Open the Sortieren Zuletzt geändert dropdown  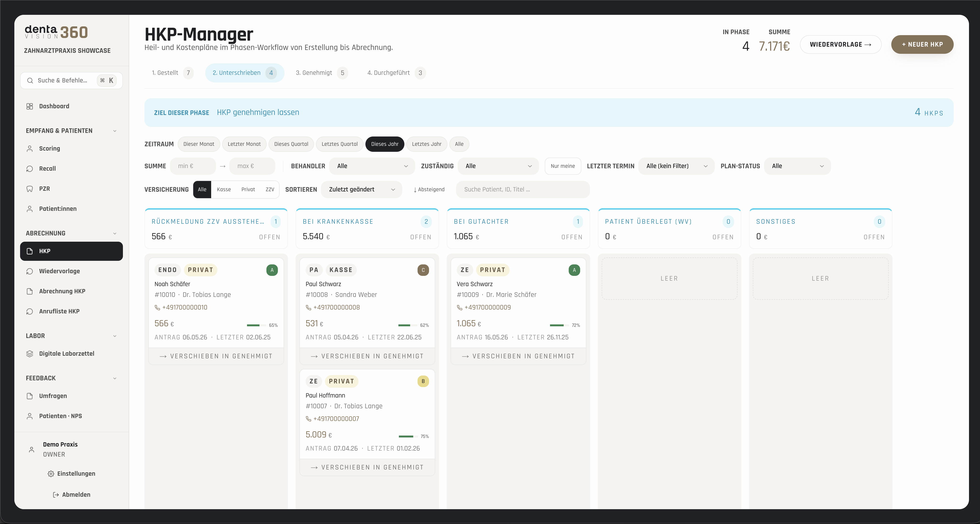(361, 189)
